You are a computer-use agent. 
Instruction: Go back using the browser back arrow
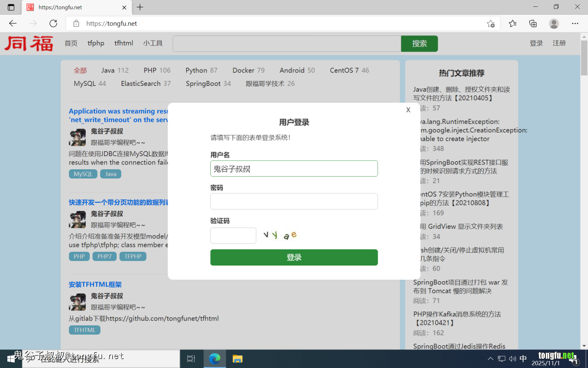pyautogui.click(x=13, y=24)
